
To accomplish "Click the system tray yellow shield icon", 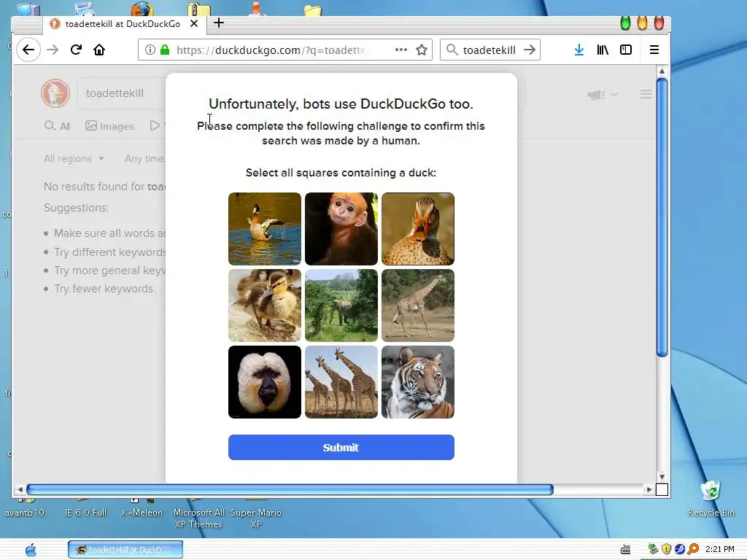I will [667, 550].
